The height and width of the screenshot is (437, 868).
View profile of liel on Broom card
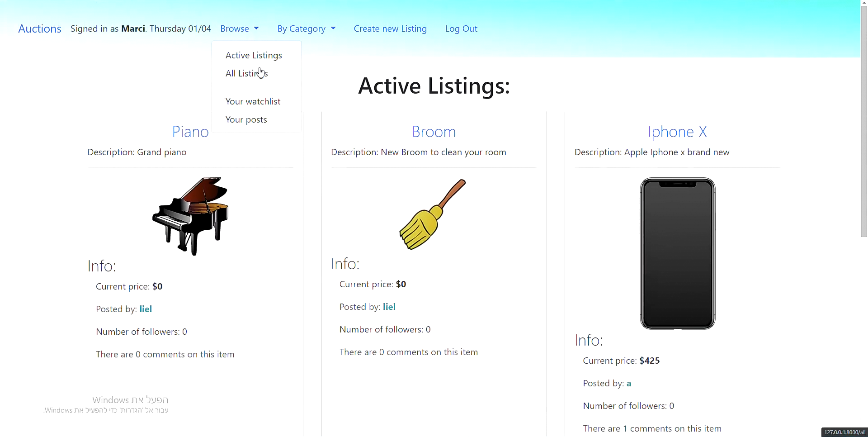pyautogui.click(x=389, y=307)
